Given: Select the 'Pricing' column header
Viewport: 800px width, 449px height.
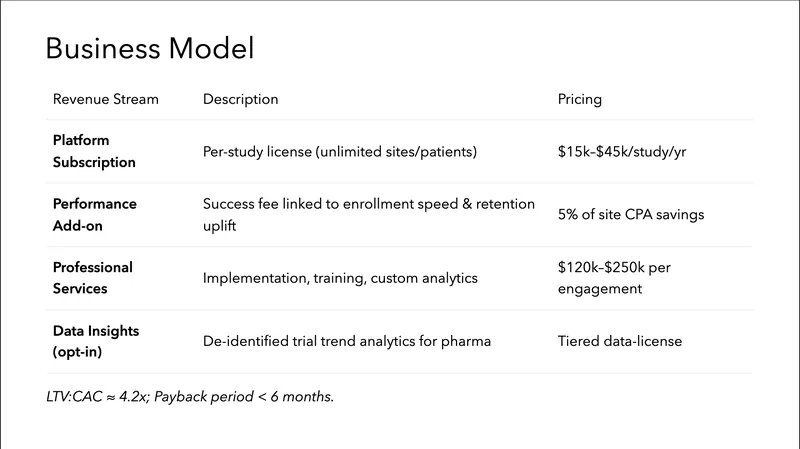Looking at the screenshot, I should click(x=579, y=100).
